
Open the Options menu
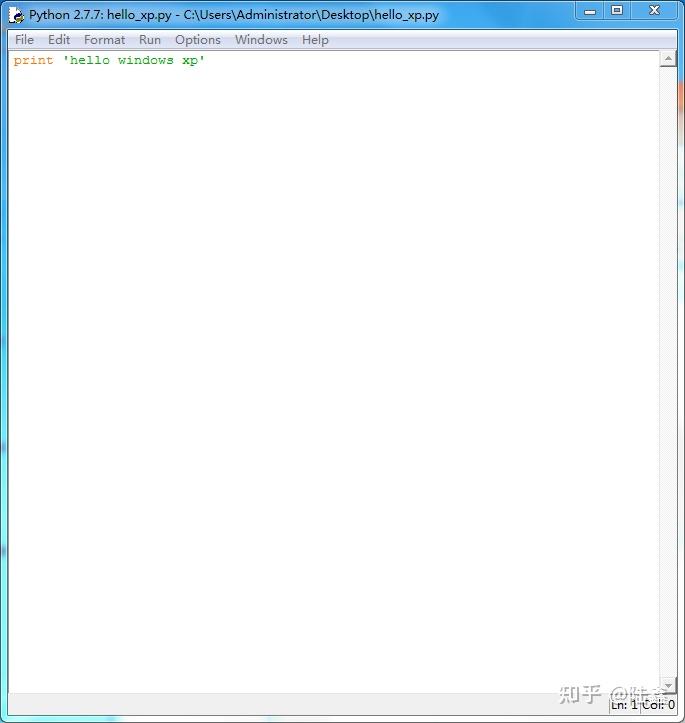(198, 40)
